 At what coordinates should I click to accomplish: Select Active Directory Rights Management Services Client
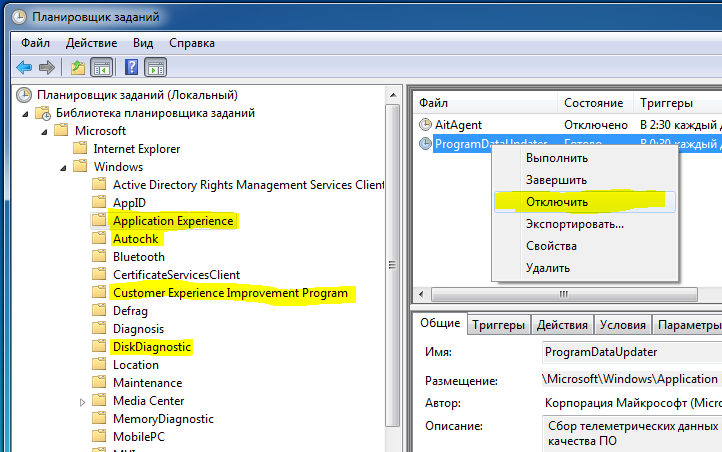[x=248, y=185]
